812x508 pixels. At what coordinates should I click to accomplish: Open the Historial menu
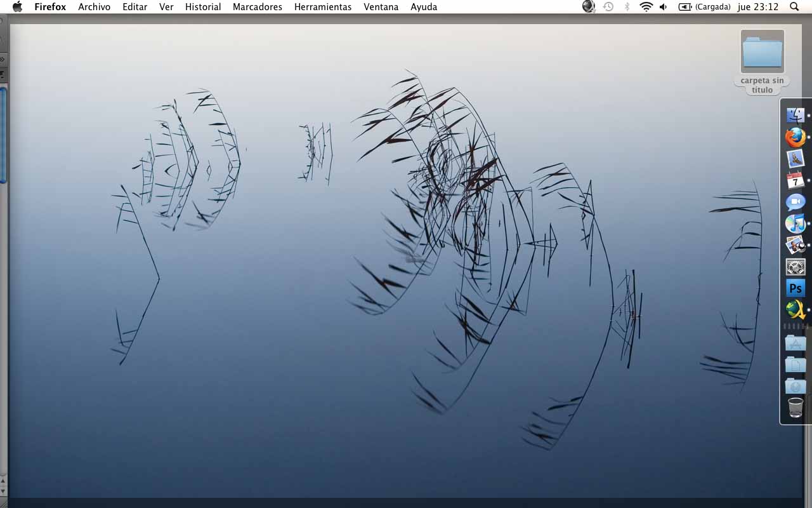(203, 7)
